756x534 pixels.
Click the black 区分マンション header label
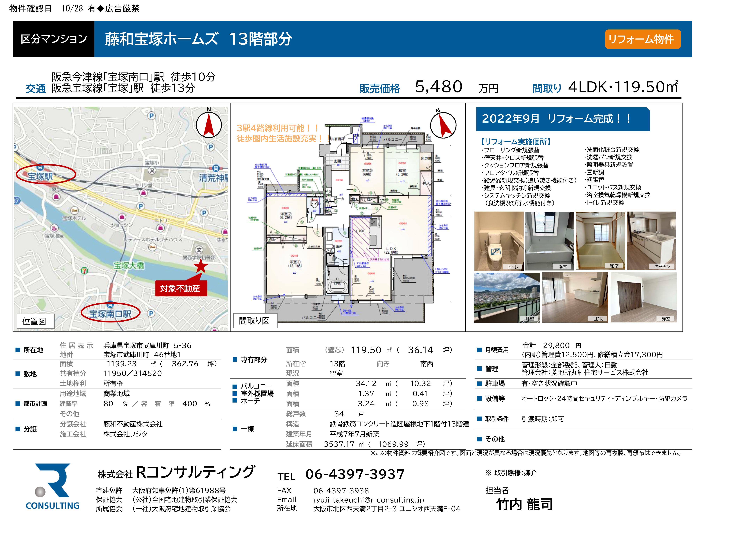point(54,39)
